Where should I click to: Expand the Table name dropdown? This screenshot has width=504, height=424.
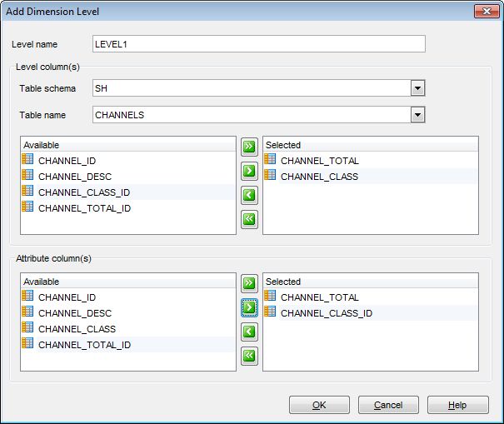point(418,115)
